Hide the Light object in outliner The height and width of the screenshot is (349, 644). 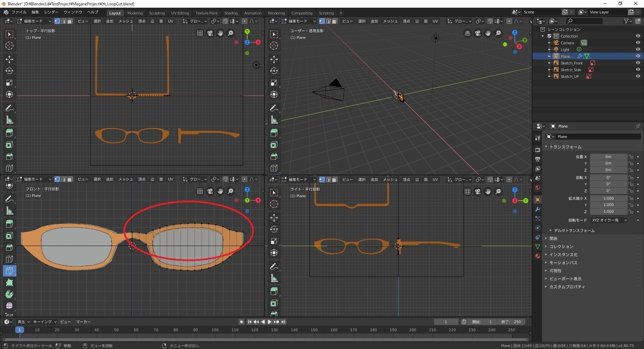(x=638, y=49)
